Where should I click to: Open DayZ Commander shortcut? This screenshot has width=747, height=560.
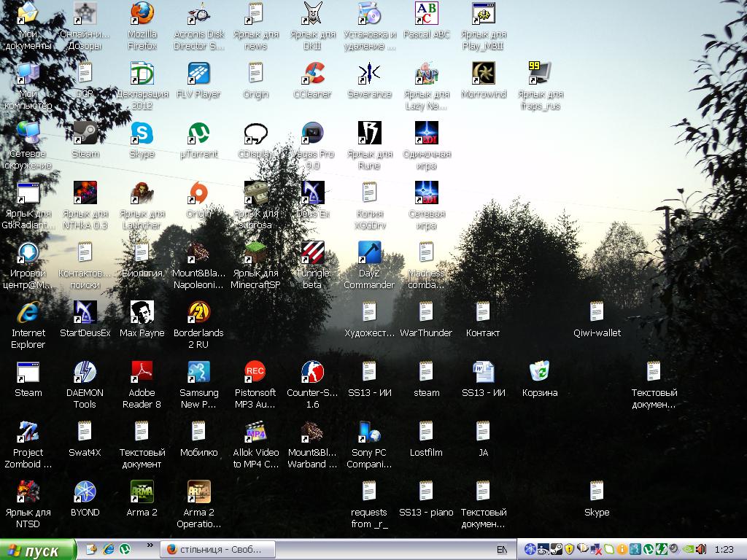pos(369,265)
